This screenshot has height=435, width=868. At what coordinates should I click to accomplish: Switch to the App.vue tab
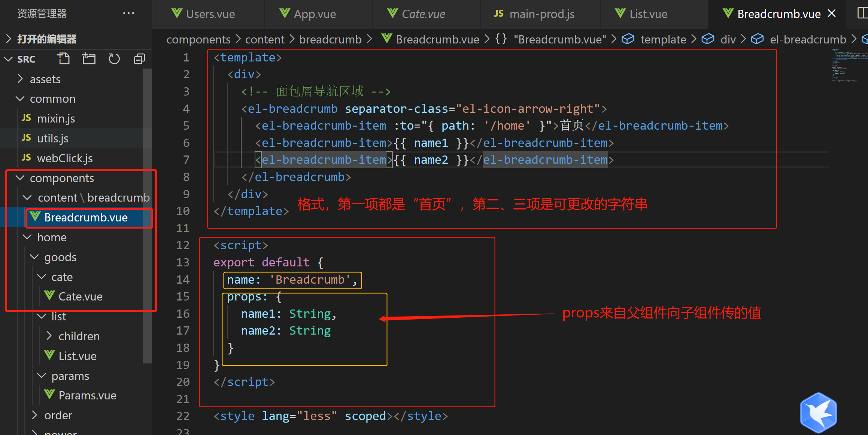click(x=319, y=14)
